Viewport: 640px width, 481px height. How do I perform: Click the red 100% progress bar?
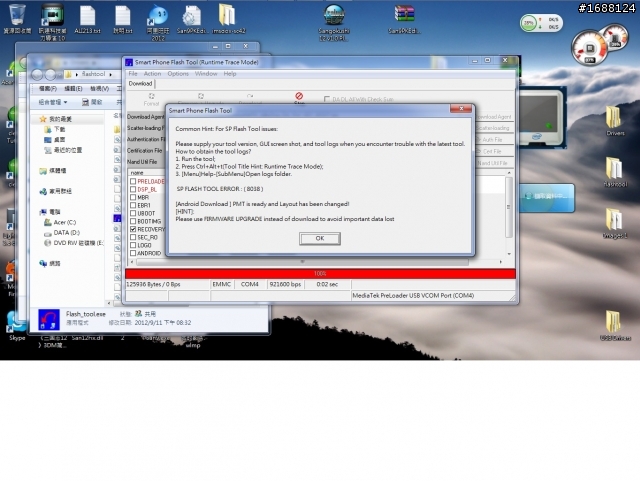pos(320,274)
